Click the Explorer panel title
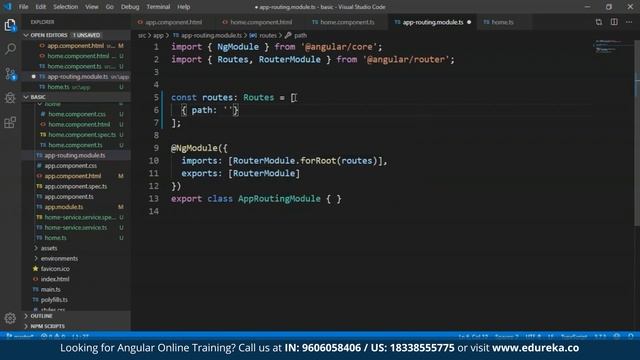 click(42, 22)
